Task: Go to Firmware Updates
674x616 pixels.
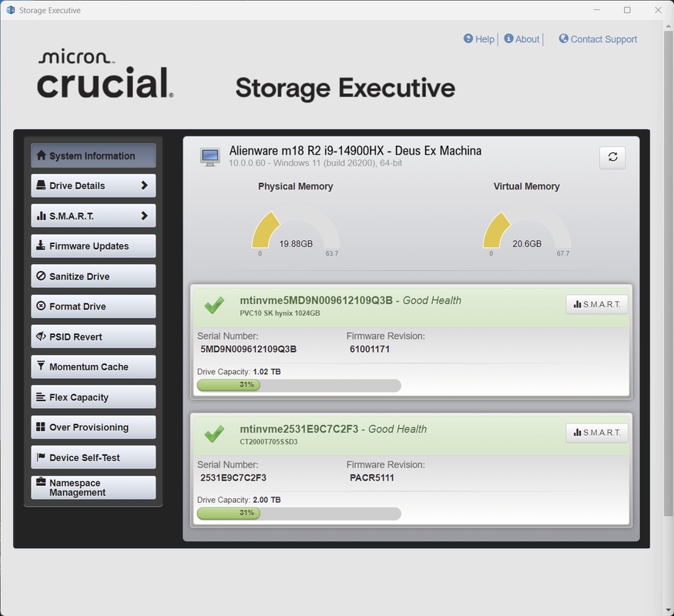Action: click(93, 246)
